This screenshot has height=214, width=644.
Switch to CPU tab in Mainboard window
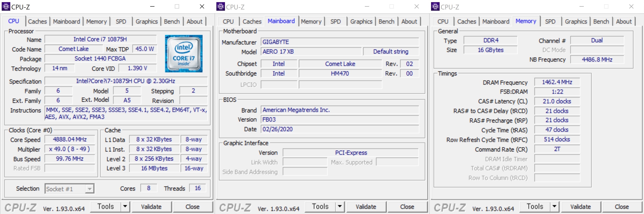coord(228,21)
